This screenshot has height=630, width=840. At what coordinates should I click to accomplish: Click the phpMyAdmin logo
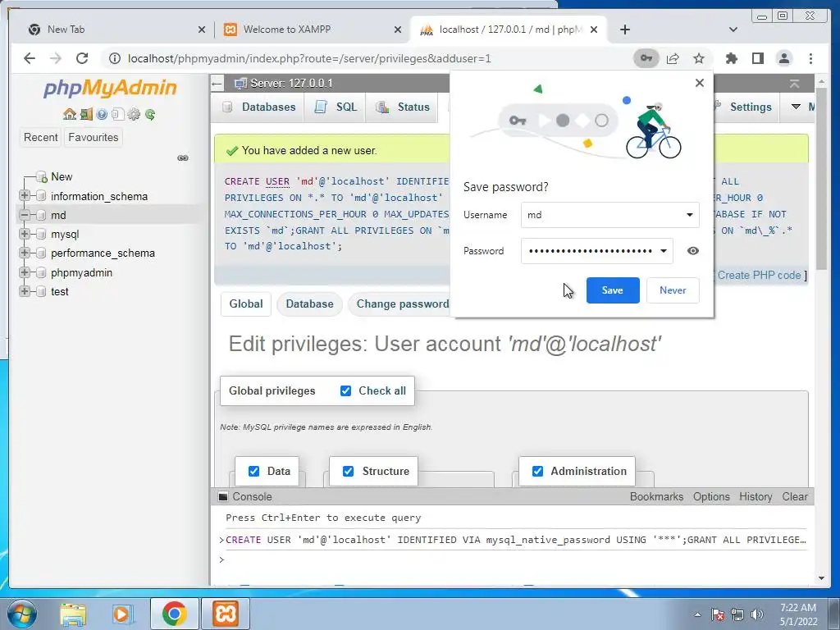[110, 88]
